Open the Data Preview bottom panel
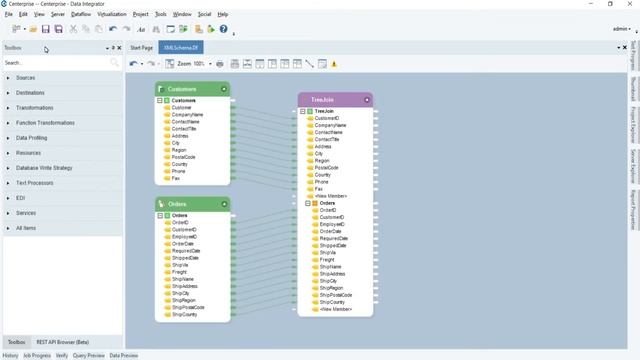640x360 pixels. [x=124, y=356]
